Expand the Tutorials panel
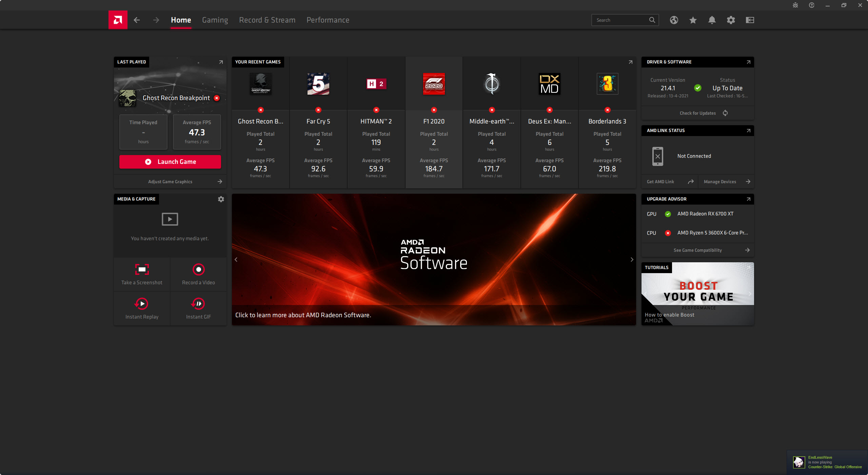Image resolution: width=868 pixels, height=475 pixels. click(749, 268)
